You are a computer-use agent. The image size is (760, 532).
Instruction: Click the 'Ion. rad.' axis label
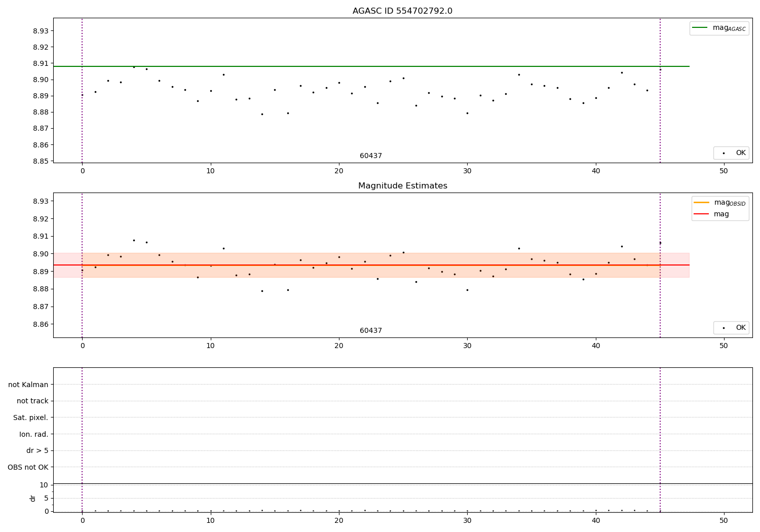coord(34,434)
